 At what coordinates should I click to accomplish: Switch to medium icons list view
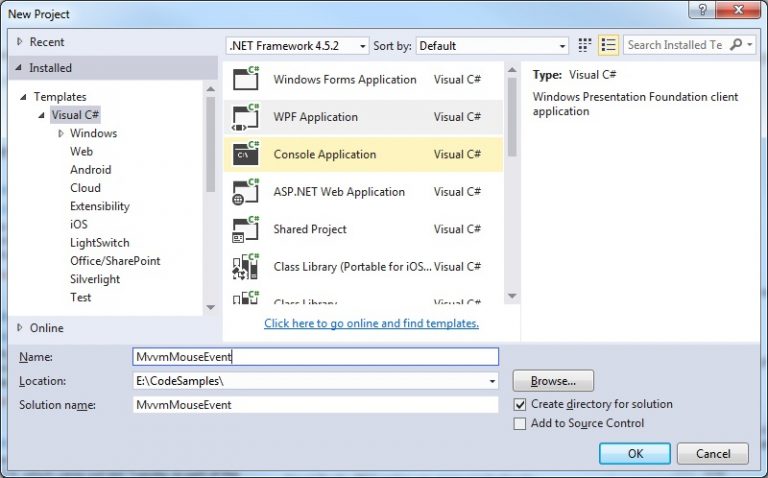[x=609, y=45]
